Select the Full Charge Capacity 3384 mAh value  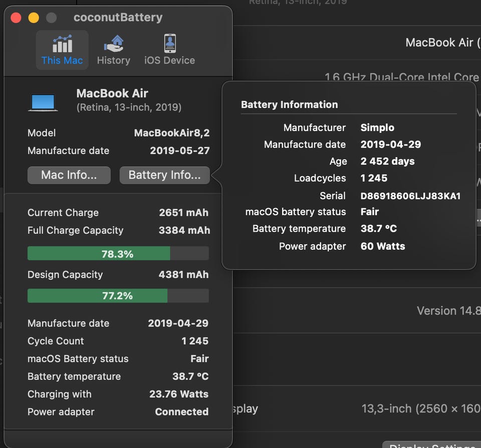(184, 230)
